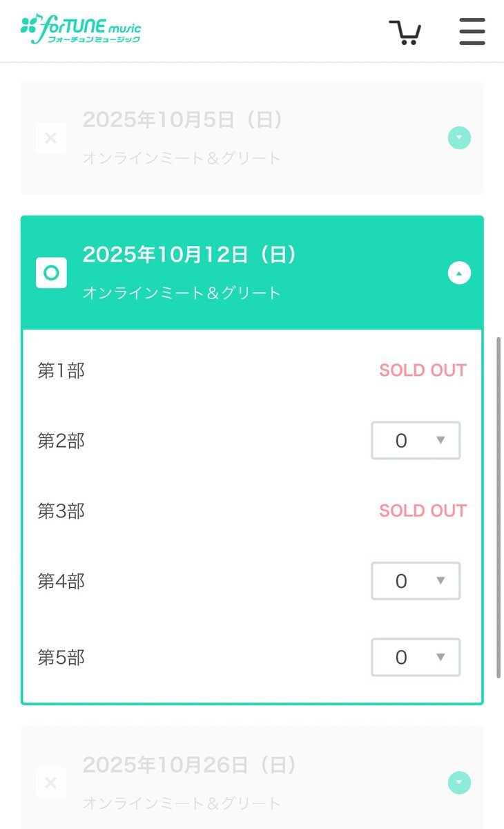Image resolution: width=504 pixels, height=829 pixels.
Task: Click SOLD OUT label for 第3部
Action: pos(423,511)
